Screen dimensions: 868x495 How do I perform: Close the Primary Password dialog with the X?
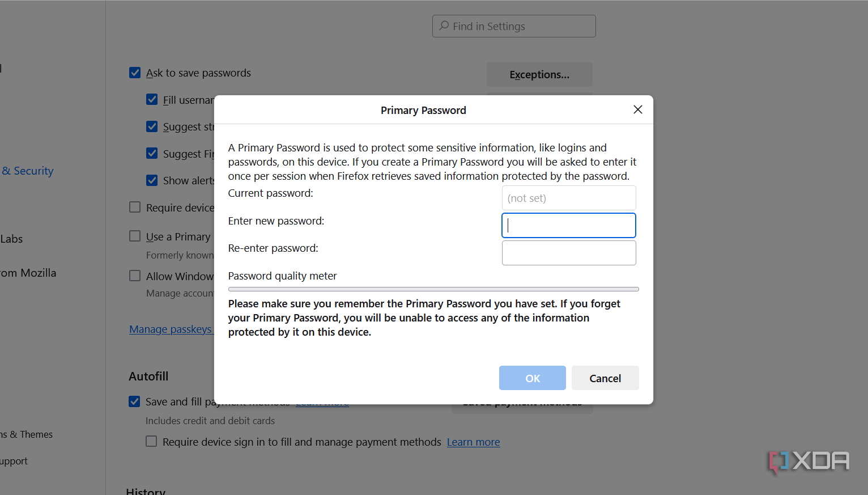coord(637,109)
